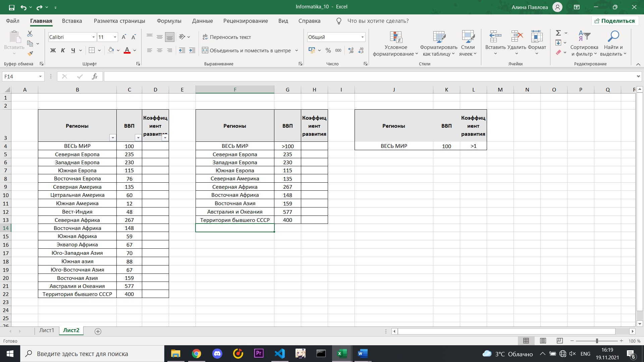Click the AutoSum sigma icon

coord(558,33)
